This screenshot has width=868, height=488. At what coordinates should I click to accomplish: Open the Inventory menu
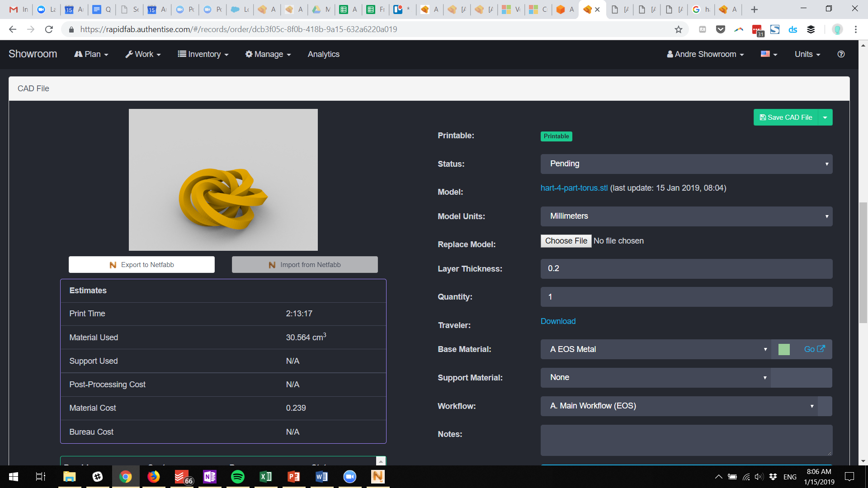coord(203,54)
